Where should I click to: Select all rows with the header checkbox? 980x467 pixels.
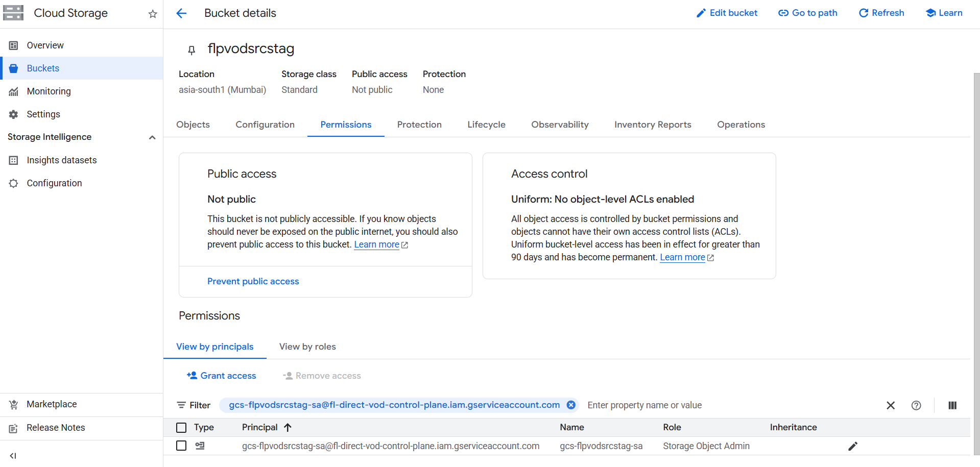pos(181,427)
